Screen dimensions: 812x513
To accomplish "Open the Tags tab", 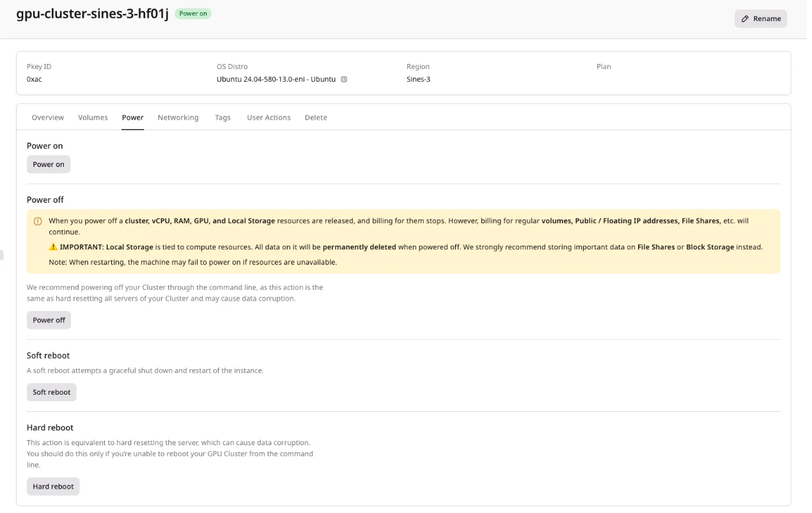I will pos(223,118).
